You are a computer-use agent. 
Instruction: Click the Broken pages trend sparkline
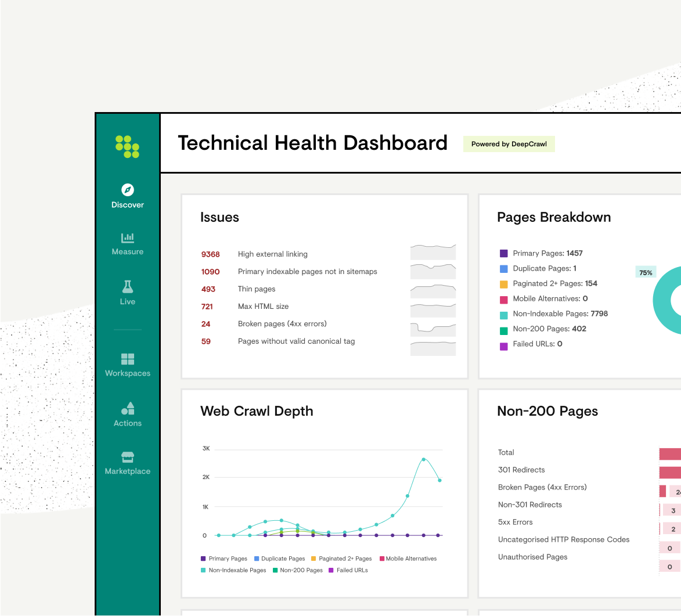433,329
